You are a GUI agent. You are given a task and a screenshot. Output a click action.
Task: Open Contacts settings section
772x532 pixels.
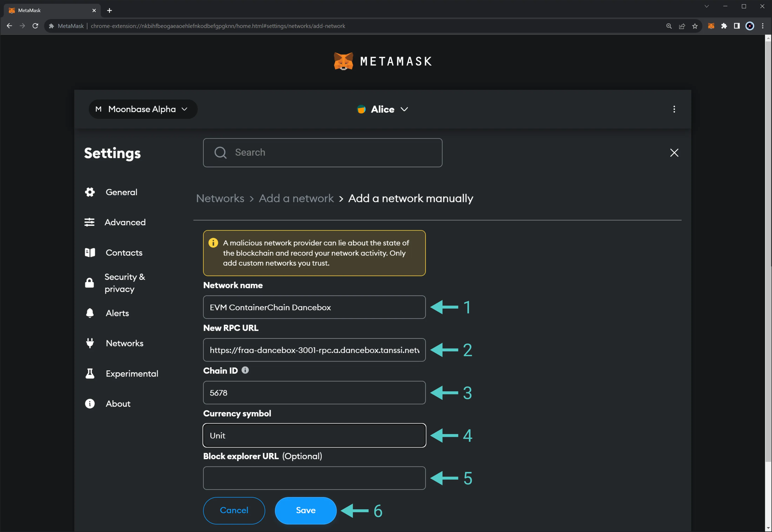tap(123, 252)
